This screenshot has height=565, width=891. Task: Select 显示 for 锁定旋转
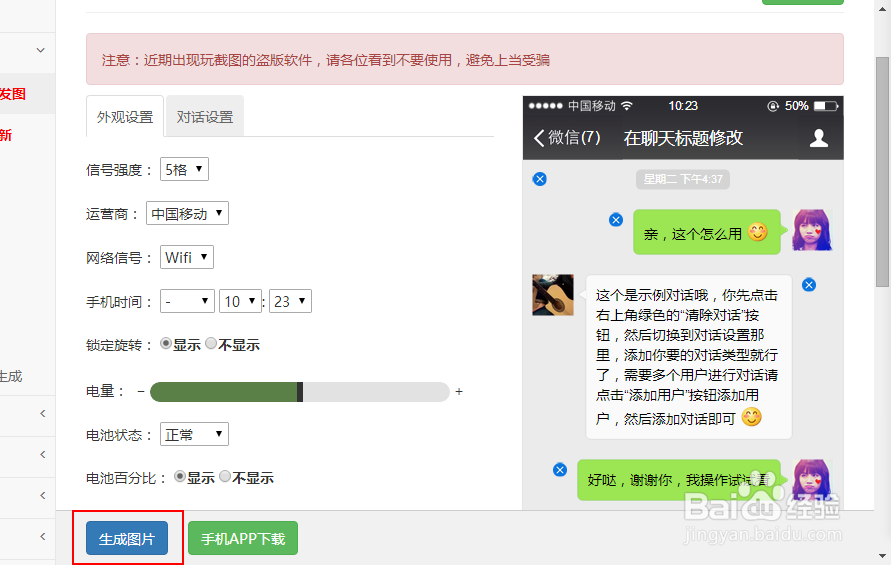tap(166, 343)
